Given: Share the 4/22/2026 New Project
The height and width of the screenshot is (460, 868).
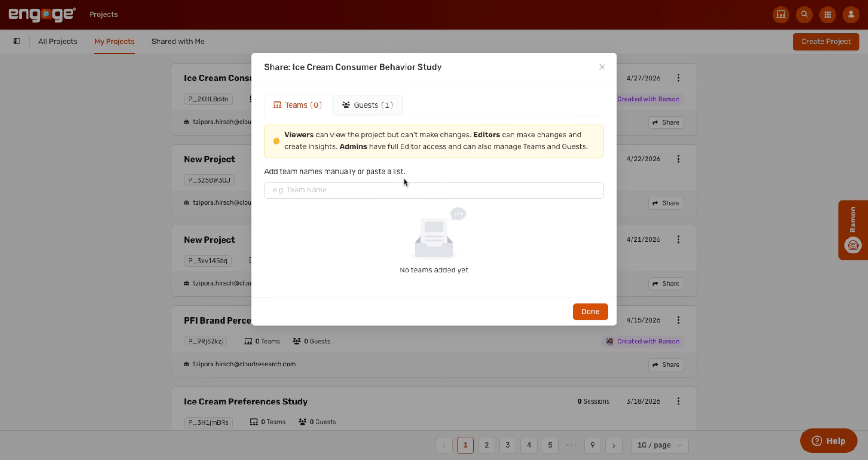Looking at the screenshot, I should [666, 203].
